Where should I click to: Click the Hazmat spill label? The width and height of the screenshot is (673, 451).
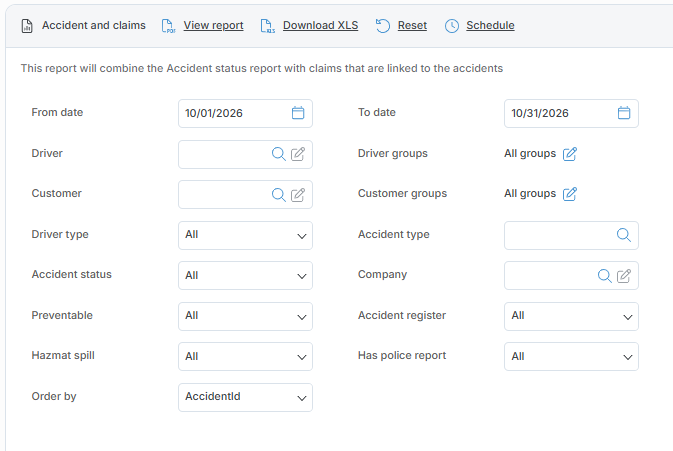(63, 355)
